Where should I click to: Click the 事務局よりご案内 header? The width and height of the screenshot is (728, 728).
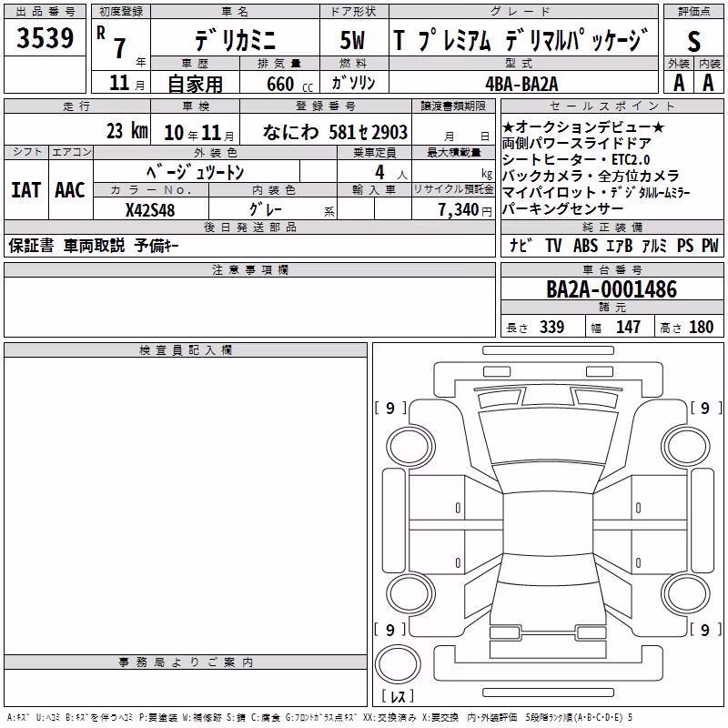tap(186, 662)
